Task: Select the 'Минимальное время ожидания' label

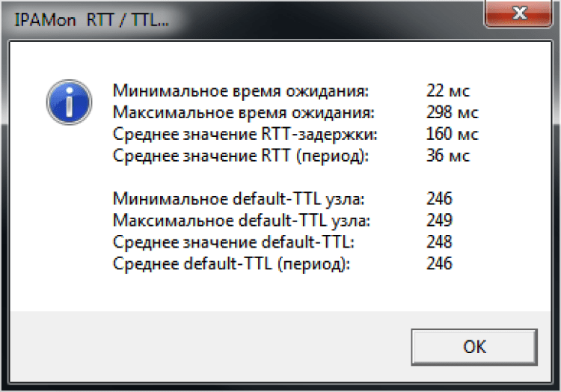Action: click(x=241, y=91)
